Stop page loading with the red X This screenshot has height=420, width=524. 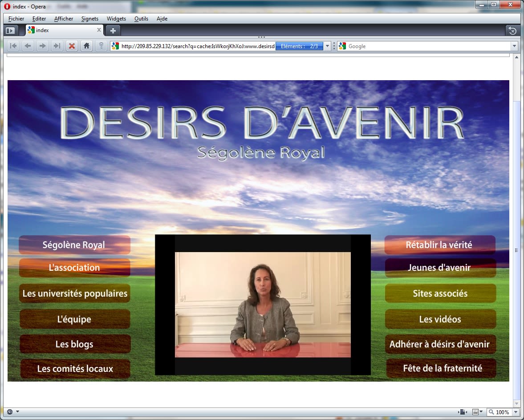[71, 46]
